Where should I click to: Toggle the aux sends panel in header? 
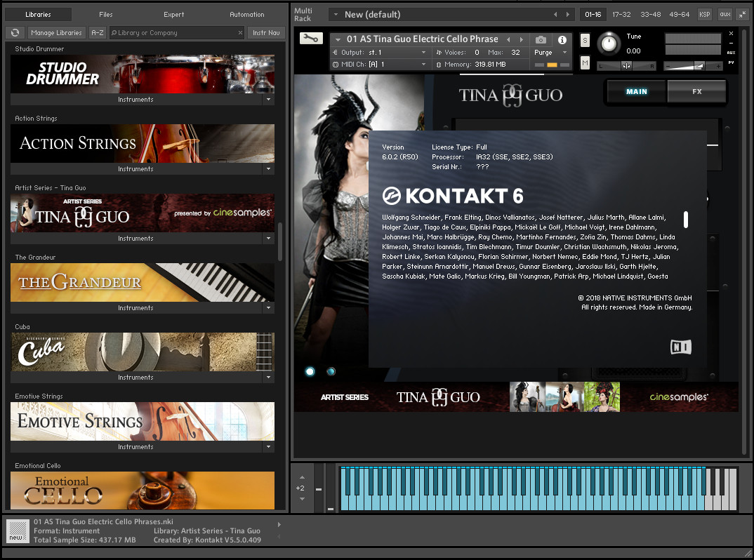tap(725, 15)
